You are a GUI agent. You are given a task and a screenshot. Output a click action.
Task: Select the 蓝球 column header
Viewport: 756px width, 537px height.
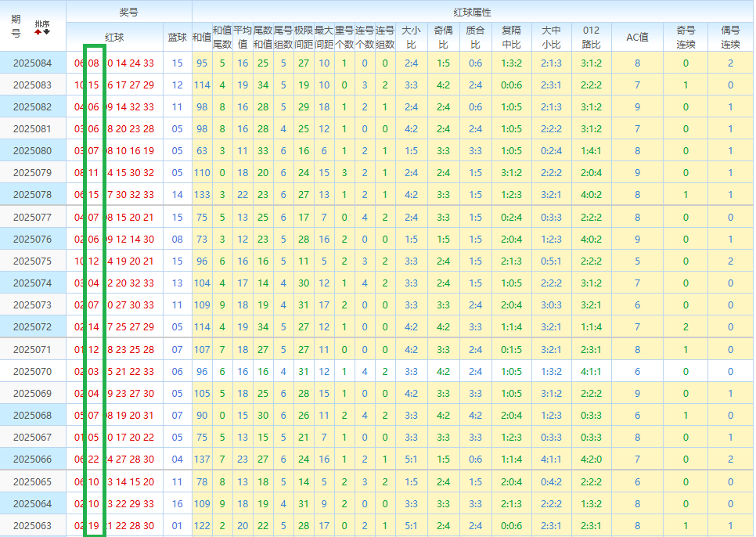178,37
